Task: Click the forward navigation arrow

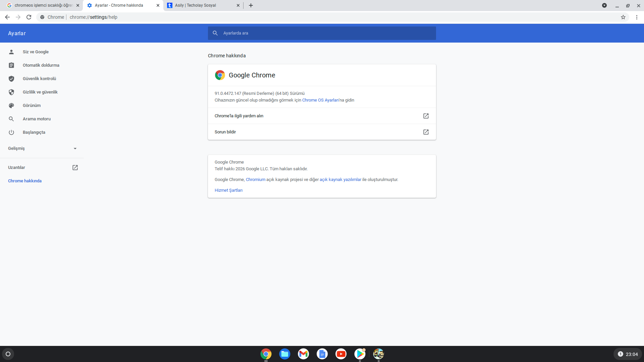Action: pyautogui.click(x=18, y=17)
